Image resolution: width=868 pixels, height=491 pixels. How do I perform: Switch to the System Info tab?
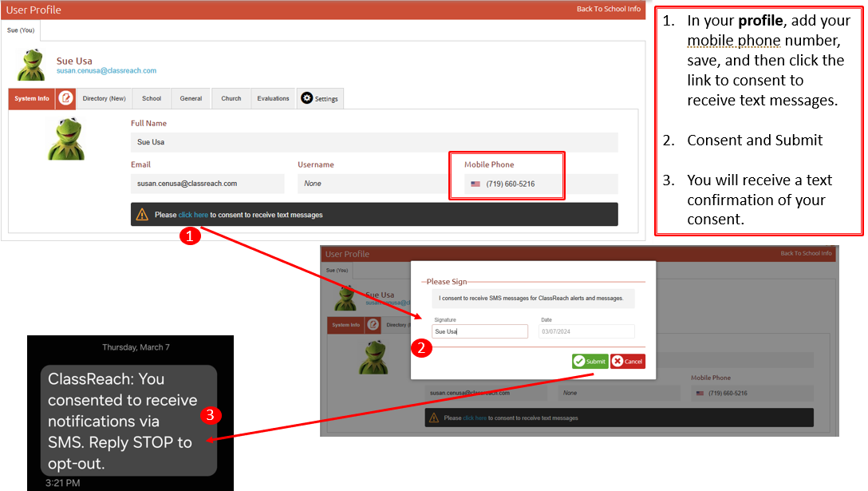pyautogui.click(x=32, y=98)
